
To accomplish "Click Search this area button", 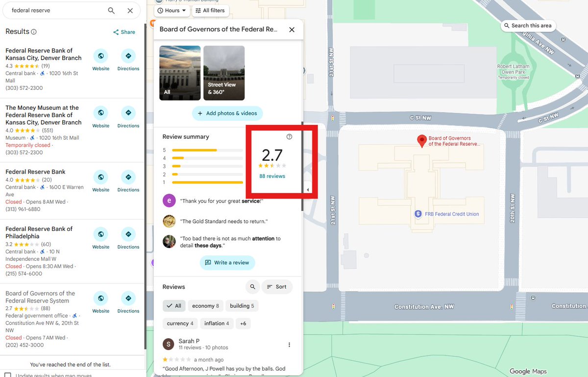I will click(x=528, y=25).
